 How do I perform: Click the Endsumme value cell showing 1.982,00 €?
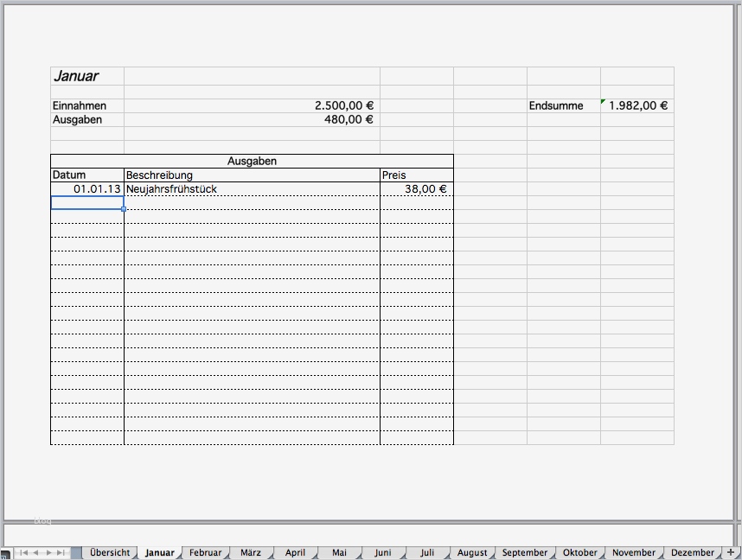pos(637,105)
